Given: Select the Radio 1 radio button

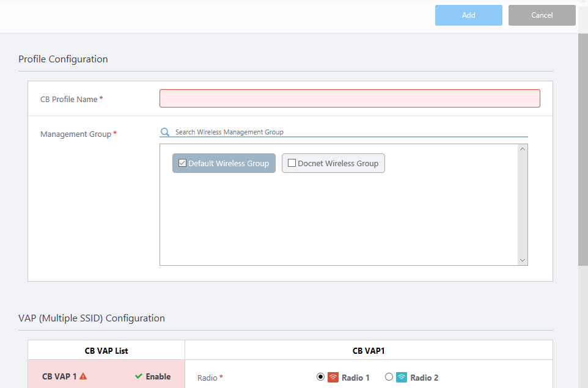Looking at the screenshot, I should 320,377.
